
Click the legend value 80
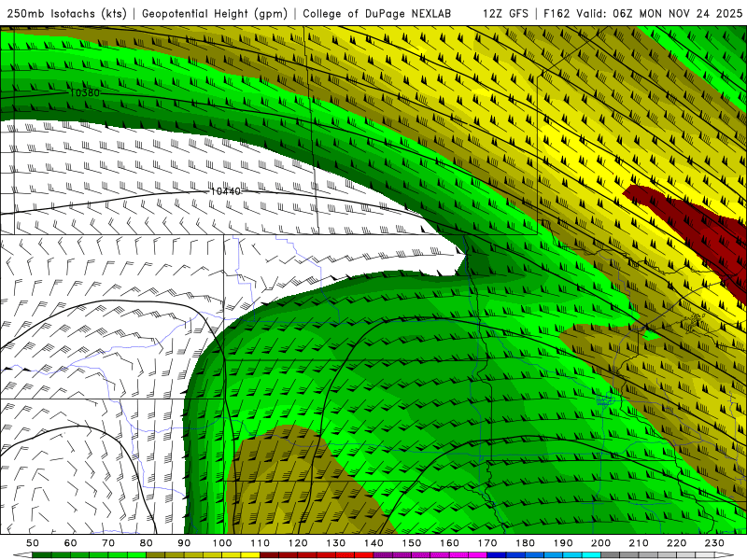[x=147, y=543]
